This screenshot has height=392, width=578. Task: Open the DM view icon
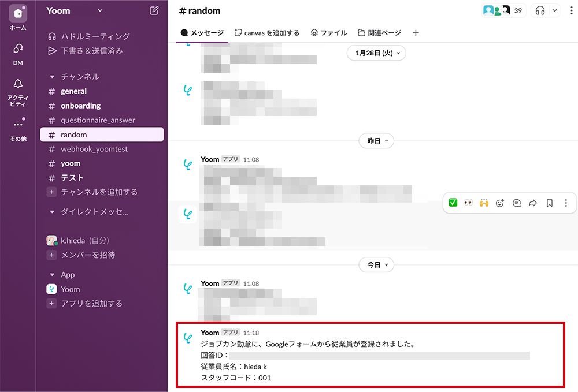tap(18, 48)
